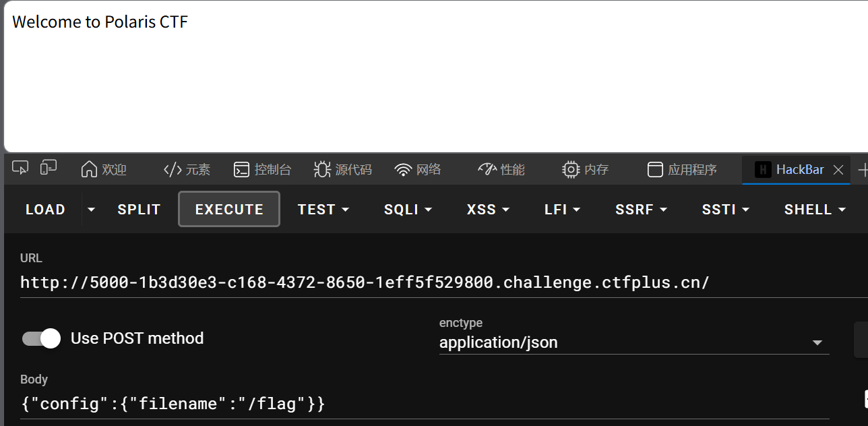Toggle device emulation icon

(x=49, y=169)
